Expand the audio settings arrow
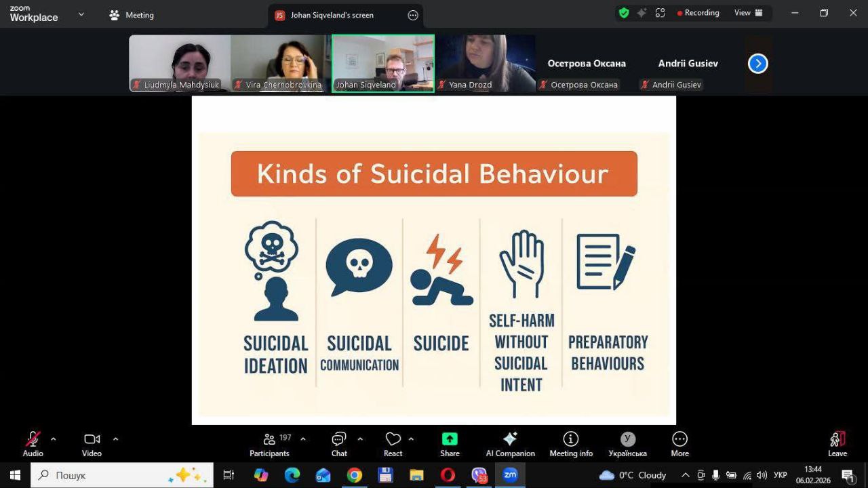Viewport: 868px width, 488px height. [x=54, y=439]
